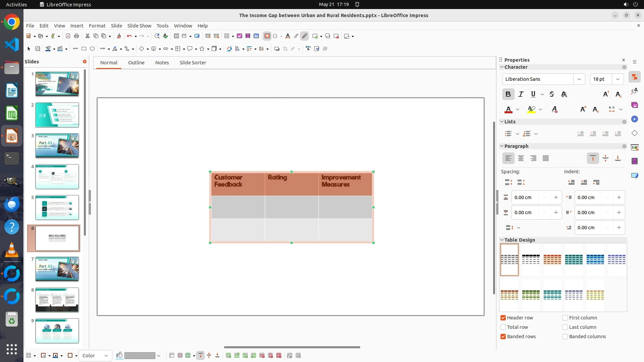Open the Liberation Sans font name dropdown
This screenshot has height=362, width=644.
(579, 79)
